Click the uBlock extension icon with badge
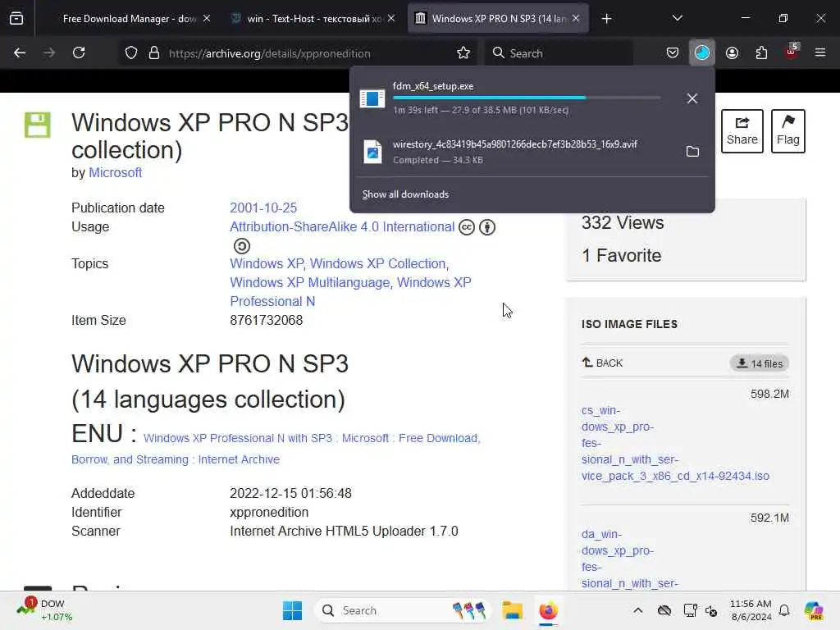Image resolution: width=840 pixels, height=630 pixels. (x=792, y=52)
